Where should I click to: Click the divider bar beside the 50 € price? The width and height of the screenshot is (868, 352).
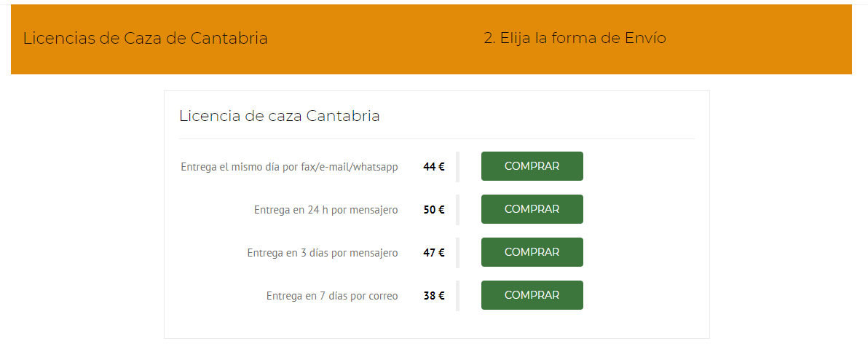click(x=457, y=209)
